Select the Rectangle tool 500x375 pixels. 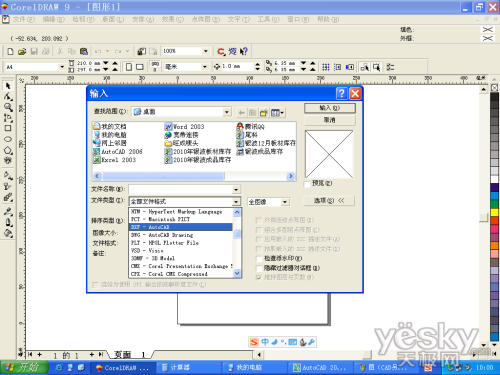pos(8,128)
